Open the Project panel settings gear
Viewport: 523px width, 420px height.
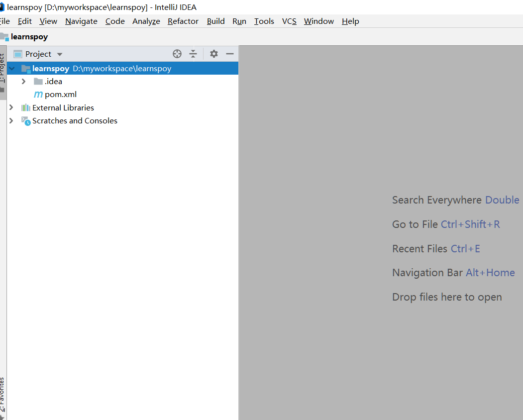(x=214, y=54)
